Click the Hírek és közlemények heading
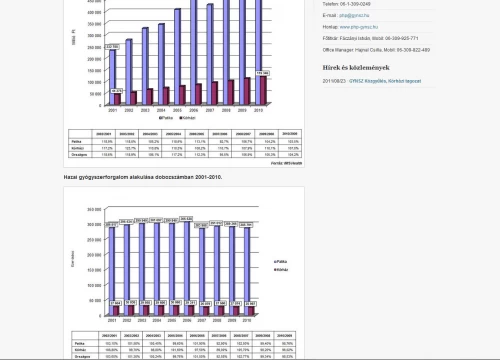The height and width of the screenshot is (360, 500). pos(356,67)
